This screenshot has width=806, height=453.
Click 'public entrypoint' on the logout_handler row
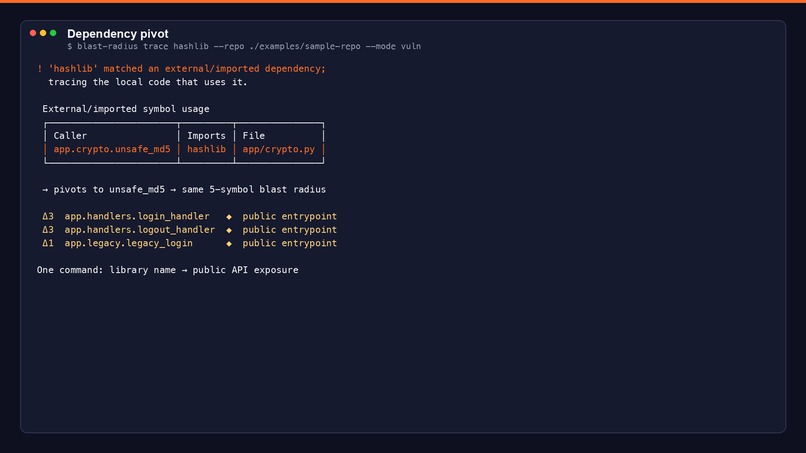290,230
